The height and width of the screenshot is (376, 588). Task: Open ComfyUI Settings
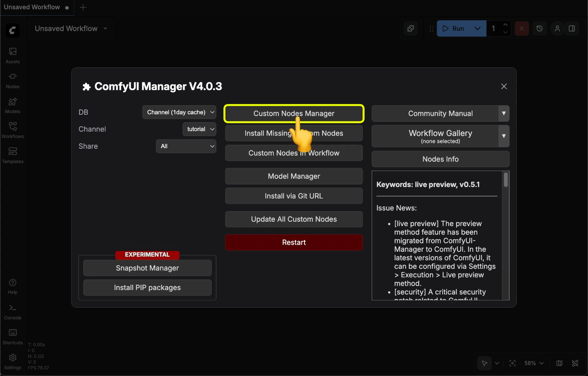[x=12, y=361]
